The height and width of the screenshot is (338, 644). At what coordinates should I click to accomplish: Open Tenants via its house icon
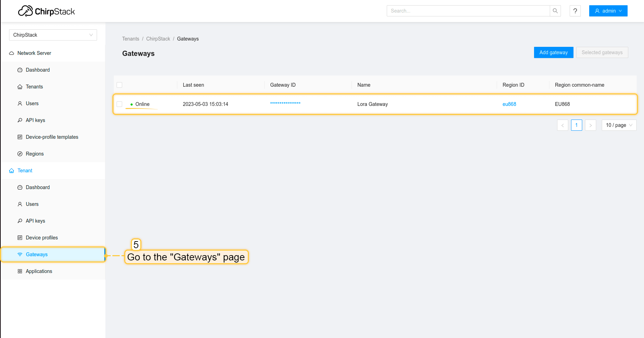tap(20, 86)
